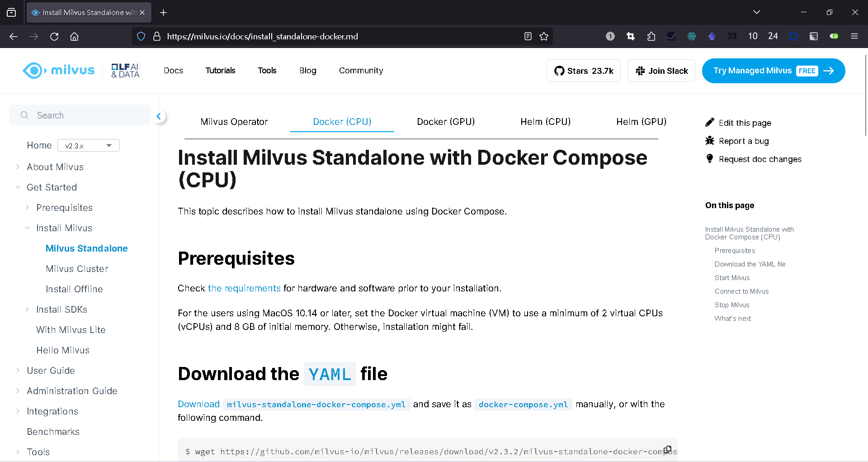Click the lightbulb icon to request doc changes
Screen dimensions: 868x462
(x=710, y=159)
